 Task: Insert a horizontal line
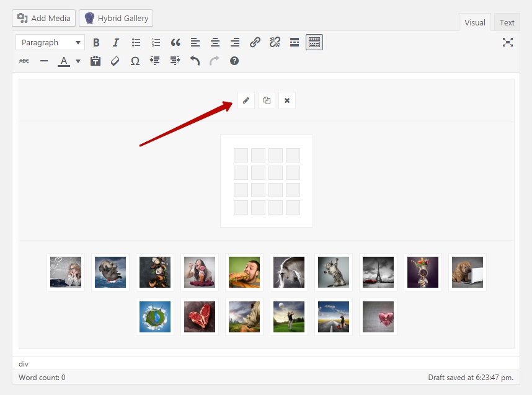pos(44,61)
